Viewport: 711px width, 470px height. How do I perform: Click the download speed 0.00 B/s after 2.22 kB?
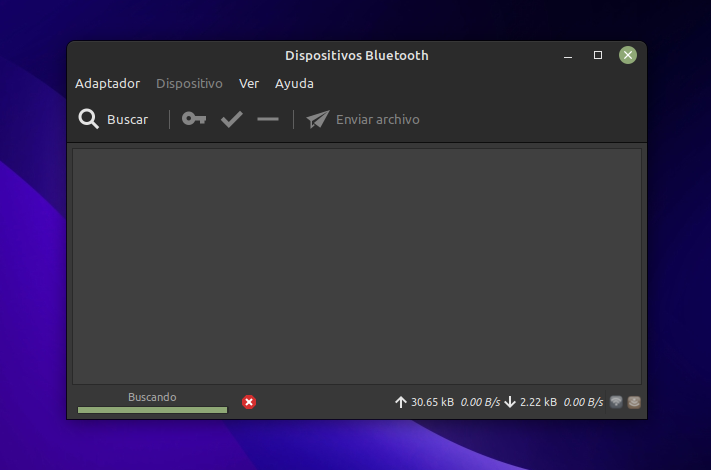coord(583,402)
